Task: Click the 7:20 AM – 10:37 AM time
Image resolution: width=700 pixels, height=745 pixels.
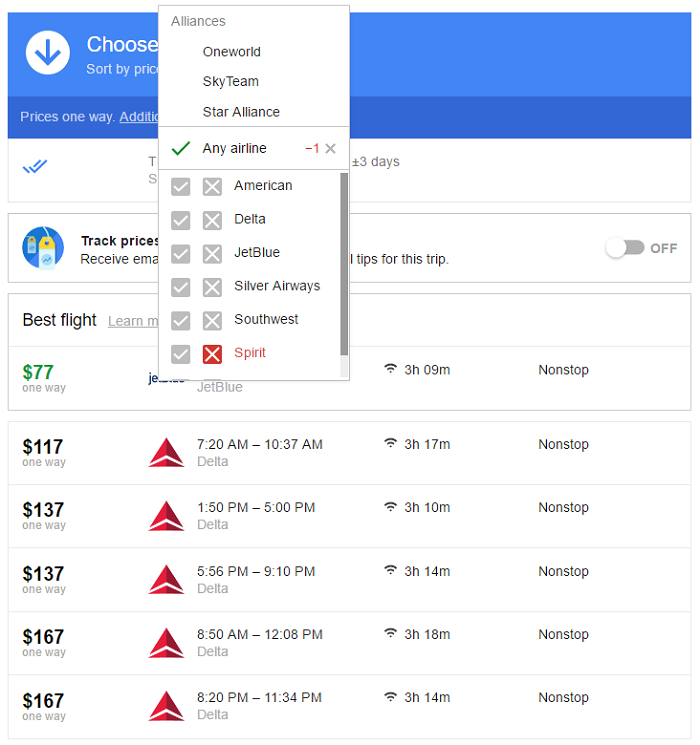Action: tap(259, 444)
